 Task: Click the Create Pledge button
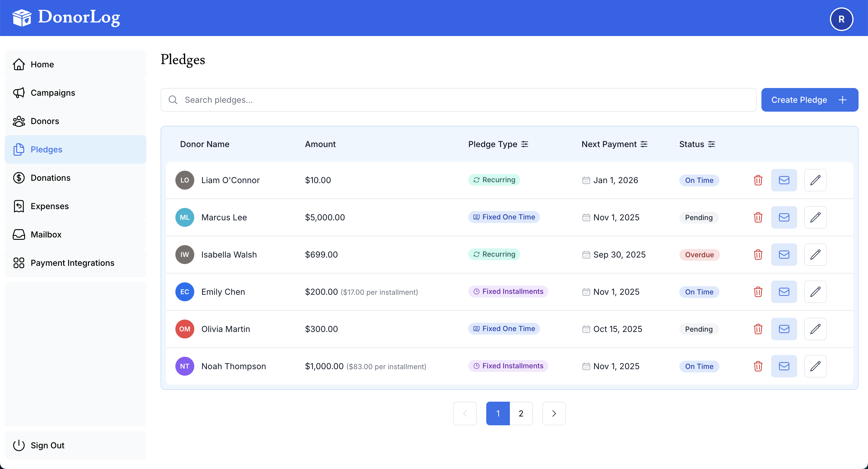click(810, 100)
